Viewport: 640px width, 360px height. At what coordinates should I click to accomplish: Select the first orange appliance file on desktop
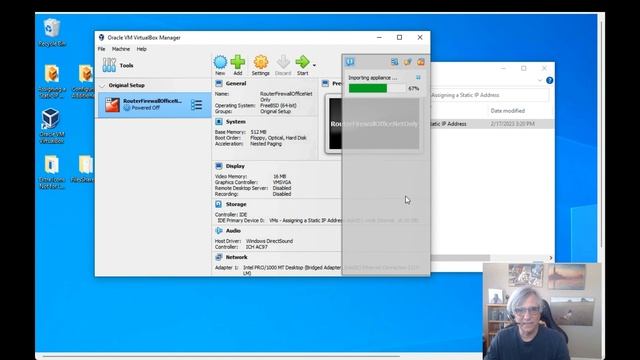tap(51, 81)
